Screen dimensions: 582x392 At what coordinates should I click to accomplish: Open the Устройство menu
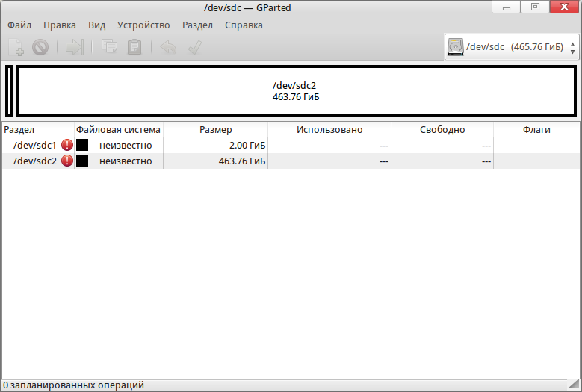point(143,25)
